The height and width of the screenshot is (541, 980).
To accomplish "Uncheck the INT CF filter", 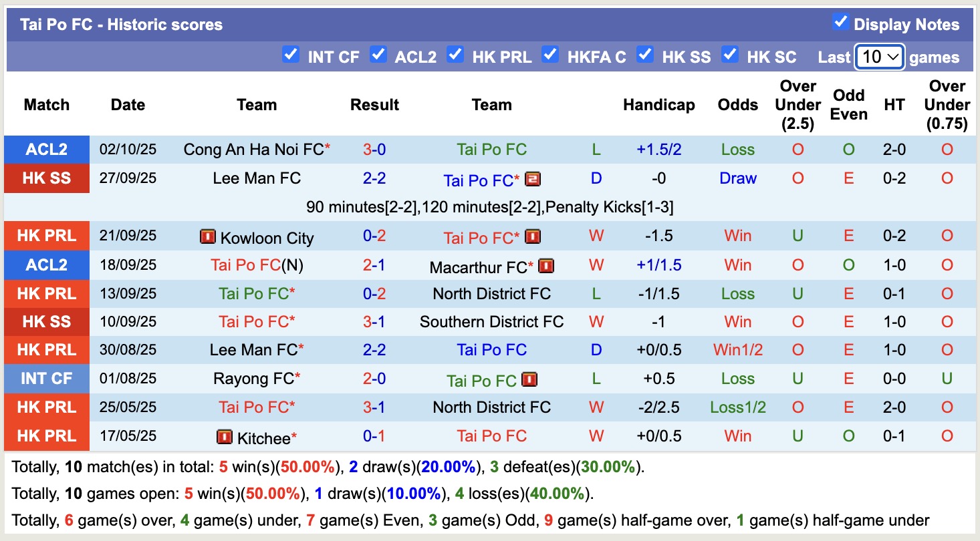I will 291,56.
